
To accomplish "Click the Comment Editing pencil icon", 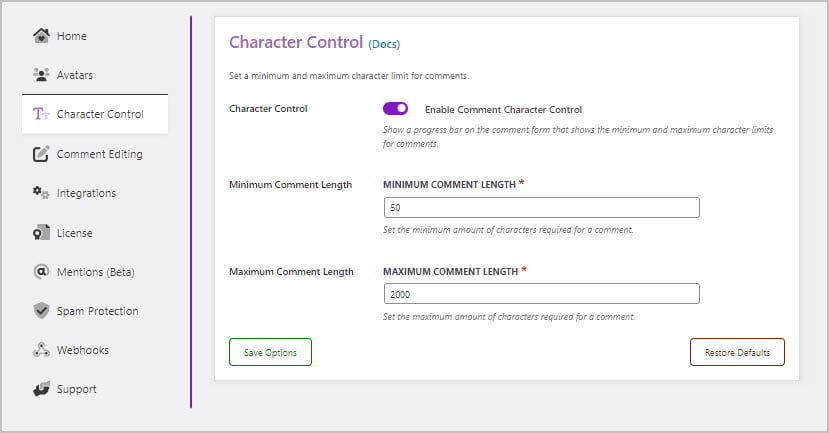I will [41, 154].
